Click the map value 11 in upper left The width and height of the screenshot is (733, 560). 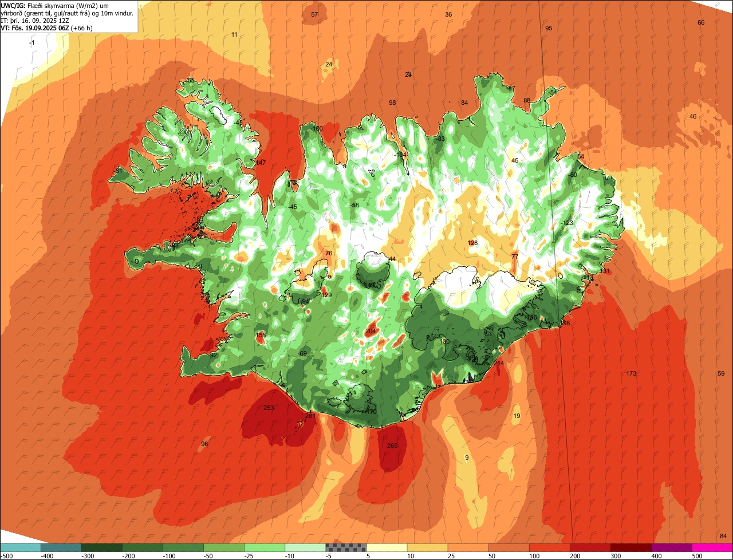pos(234,34)
